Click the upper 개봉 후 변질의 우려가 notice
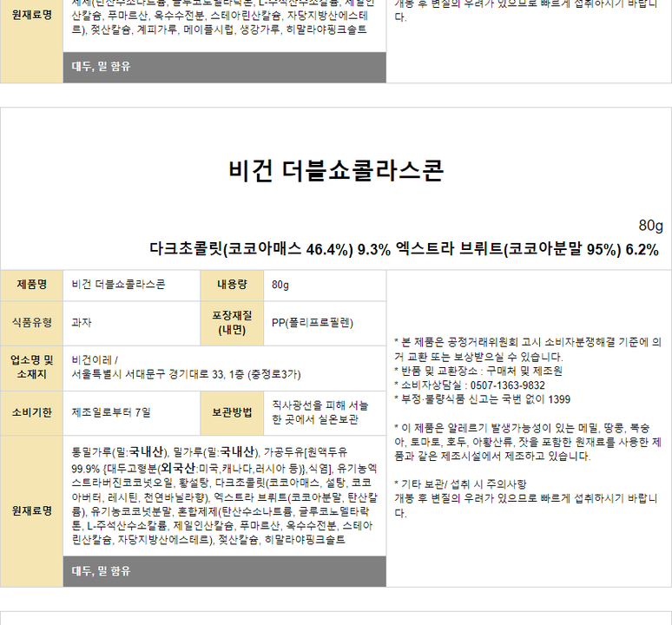The height and width of the screenshot is (625, 672). click(x=526, y=10)
